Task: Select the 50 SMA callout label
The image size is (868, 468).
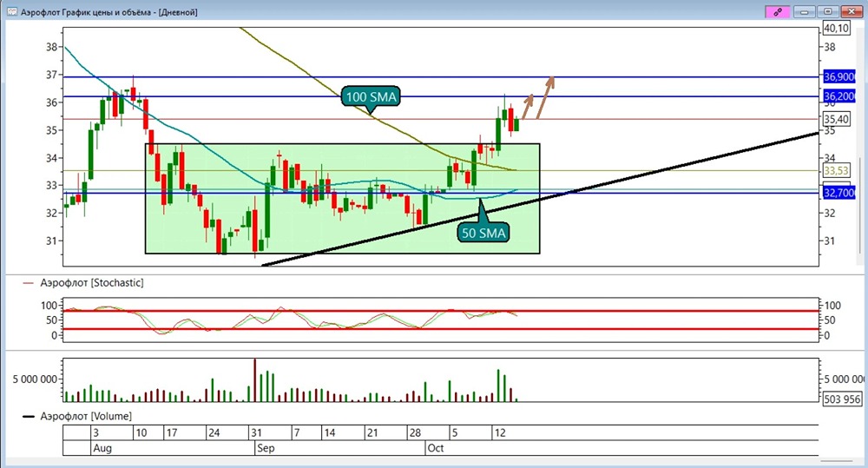Action: click(483, 233)
